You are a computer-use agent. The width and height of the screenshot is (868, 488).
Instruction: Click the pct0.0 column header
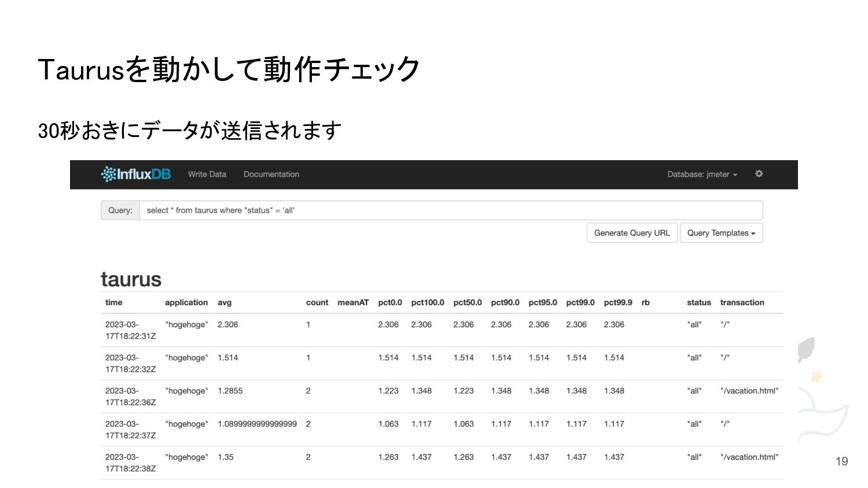tap(390, 302)
